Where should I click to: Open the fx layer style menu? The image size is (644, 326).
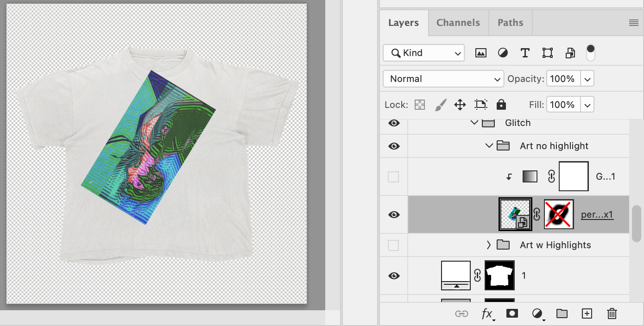tap(487, 314)
